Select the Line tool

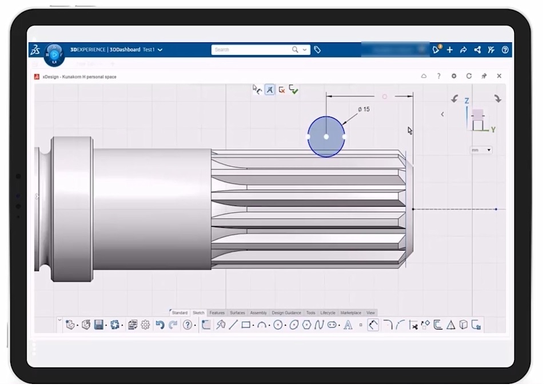(x=233, y=325)
